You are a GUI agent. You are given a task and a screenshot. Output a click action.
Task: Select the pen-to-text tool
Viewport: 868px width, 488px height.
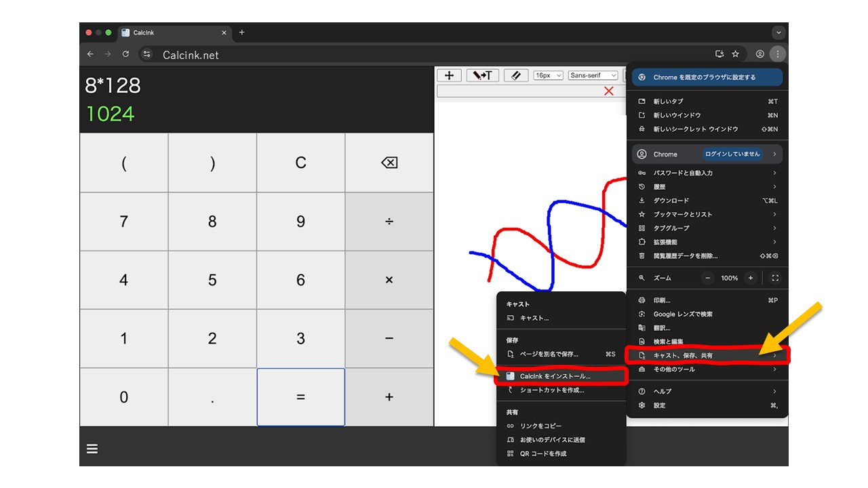coord(483,75)
